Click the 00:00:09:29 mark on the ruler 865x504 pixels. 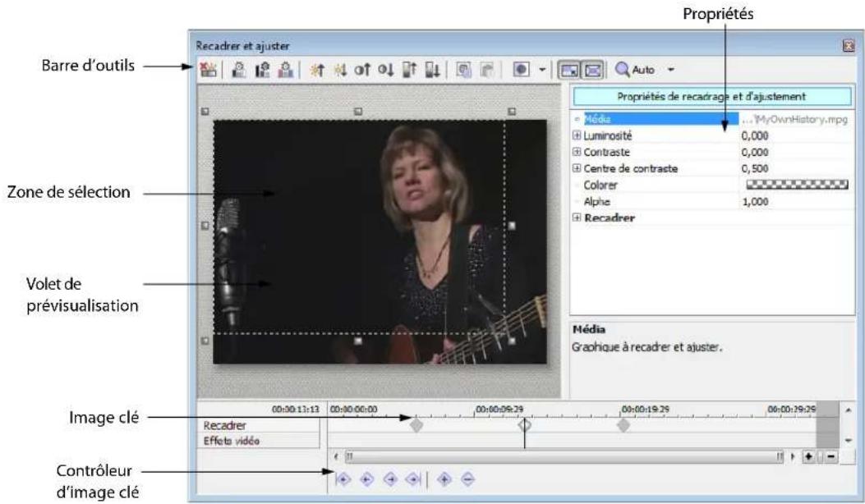(499, 410)
